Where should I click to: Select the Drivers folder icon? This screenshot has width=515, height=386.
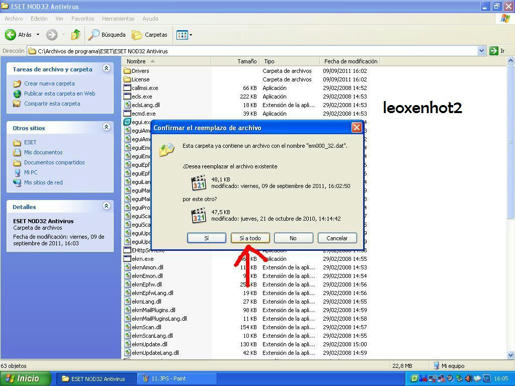pyautogui.click(x=127, y=71)
